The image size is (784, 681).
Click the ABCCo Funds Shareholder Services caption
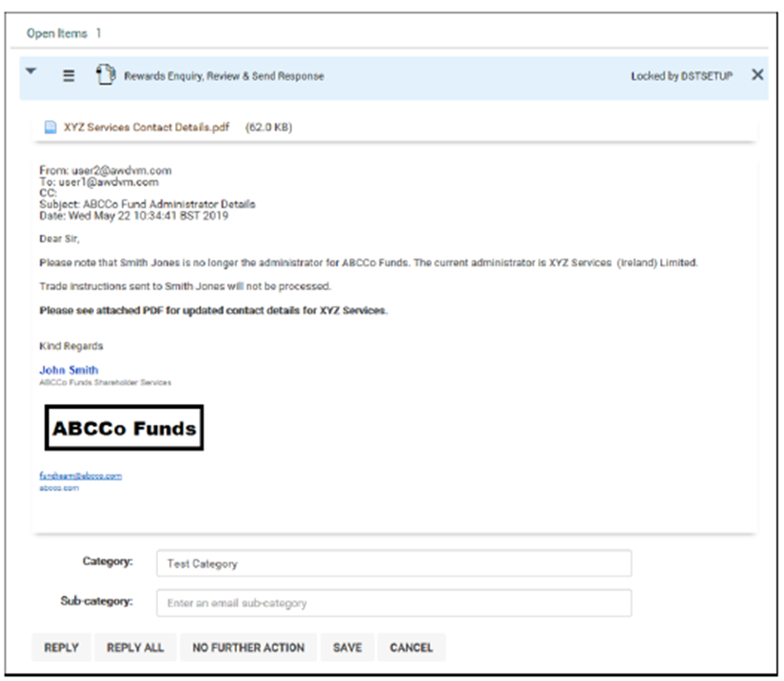click(x=106, y=382)
